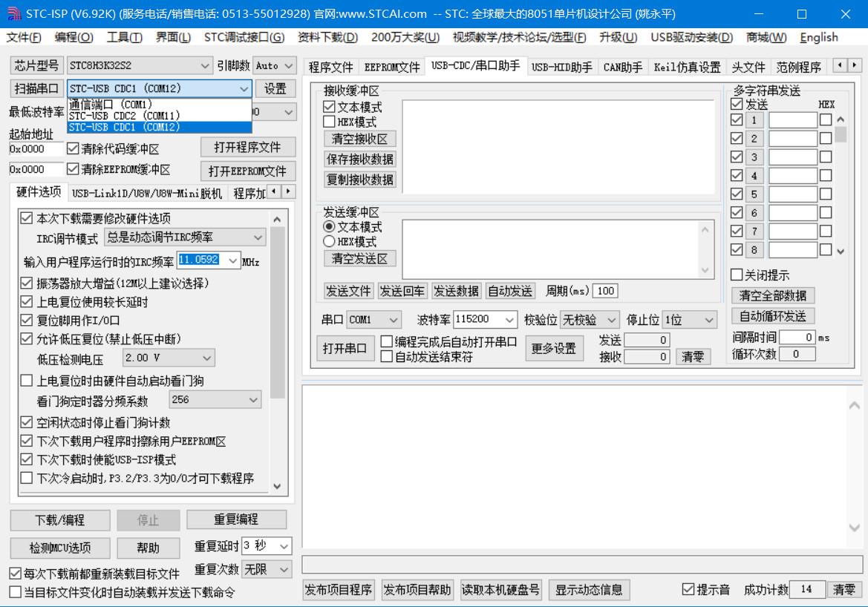868x607 pixels.
Task: Toggle 提示音 checkbox
Action: click(x=688, y=589)
